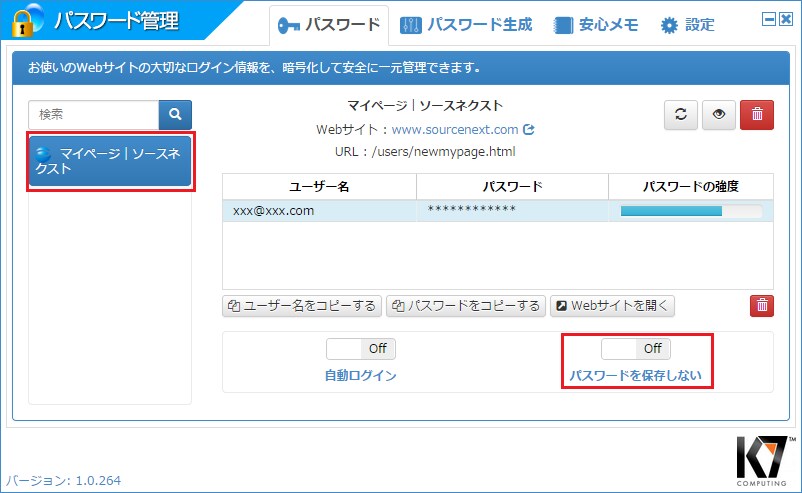Delete site with top red trash button
Image resolution: width=802 pixels, height=493 pixels.
757,115
